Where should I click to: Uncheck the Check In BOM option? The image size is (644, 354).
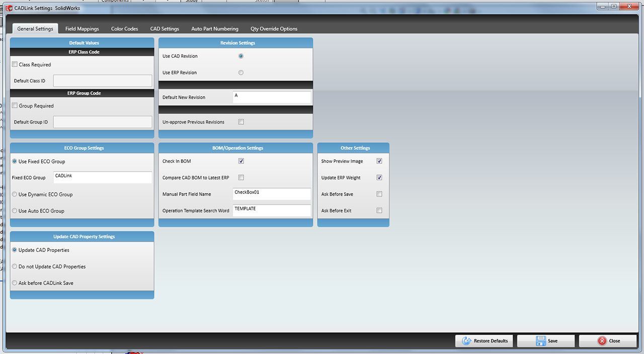(241, 161)
